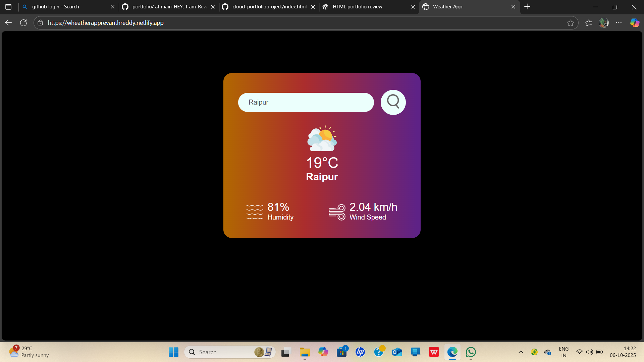Open tab actions menu button

pyautogui.click(x=8, y=7)
